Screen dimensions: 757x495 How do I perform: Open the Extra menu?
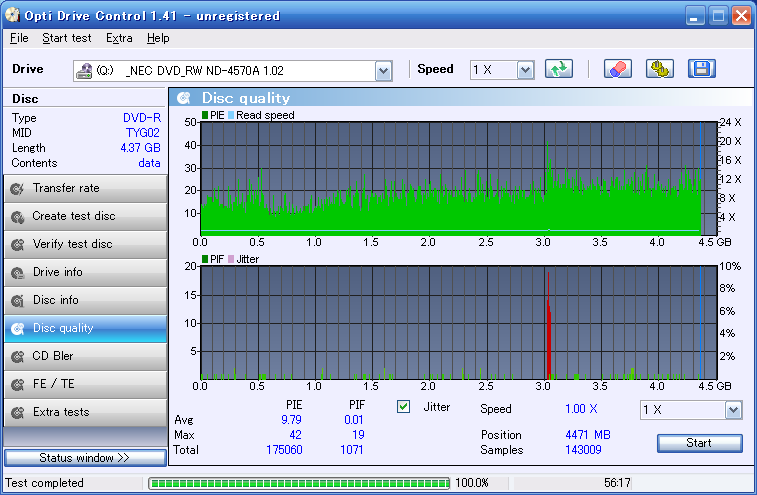[119, 38]
